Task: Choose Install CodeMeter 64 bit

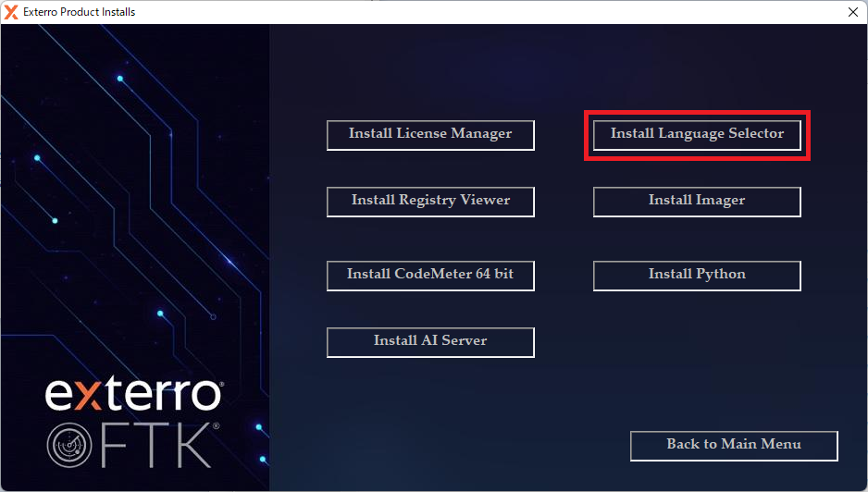Action: 430,276
